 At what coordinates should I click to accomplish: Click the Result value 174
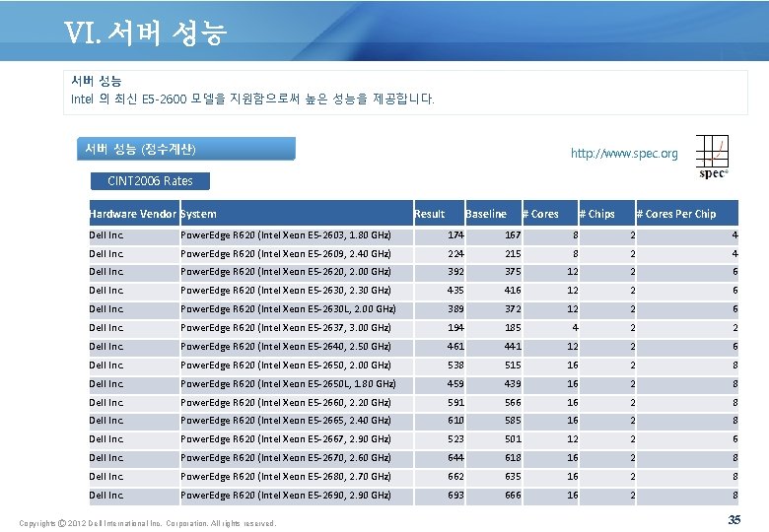455,235
